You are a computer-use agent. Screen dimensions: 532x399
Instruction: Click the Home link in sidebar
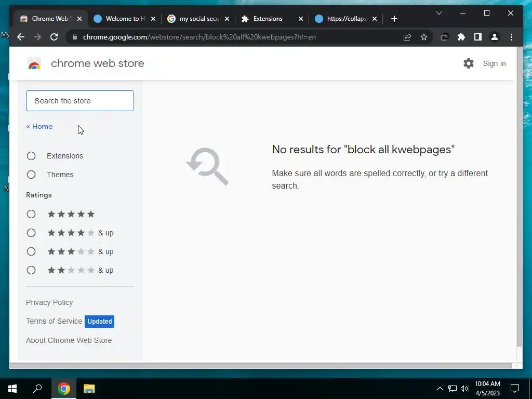click(39, 126)
